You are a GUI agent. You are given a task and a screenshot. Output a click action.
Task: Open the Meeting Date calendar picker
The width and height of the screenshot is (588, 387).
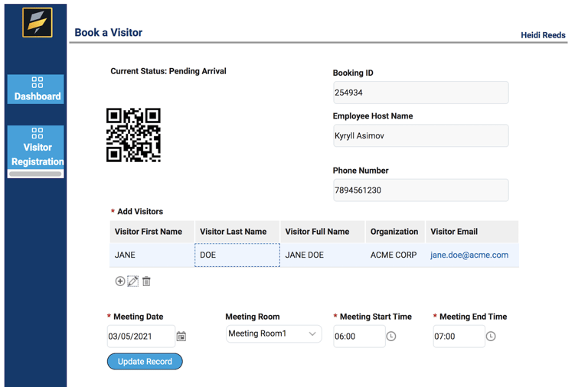(x=181, y=337)
